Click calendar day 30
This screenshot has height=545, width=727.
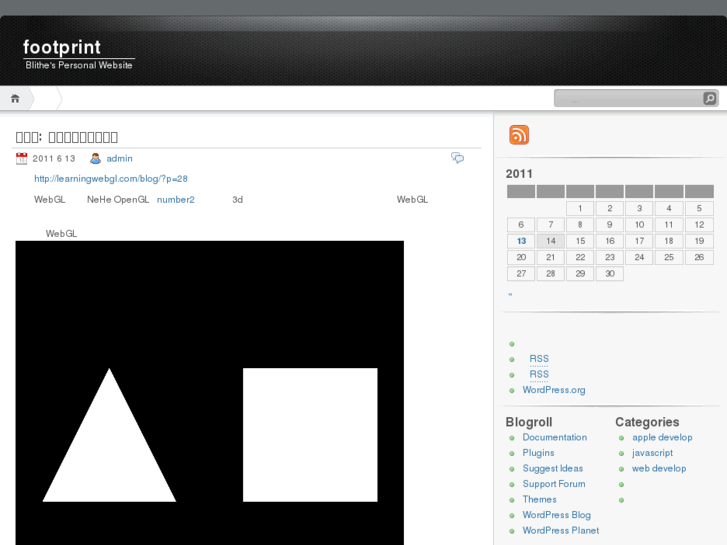click(610, 274)
